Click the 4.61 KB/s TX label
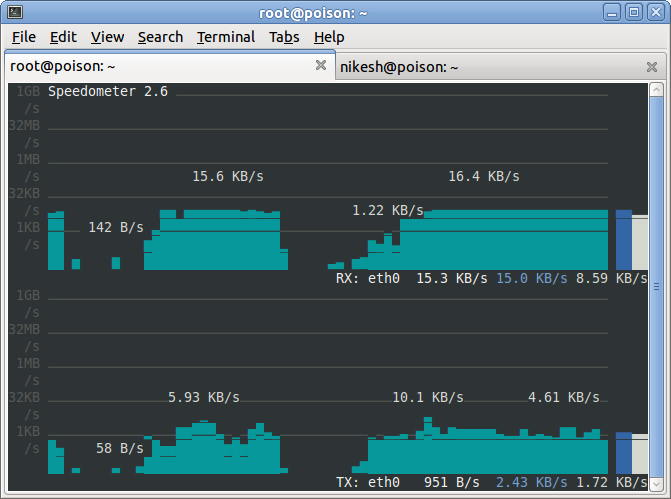Viewport: 671px width, 499px height. pos(564,398)
